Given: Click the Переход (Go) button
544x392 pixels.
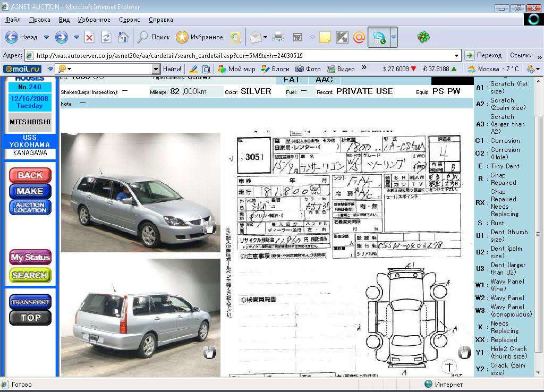Looking at the screenshot, I should [484, 55].
